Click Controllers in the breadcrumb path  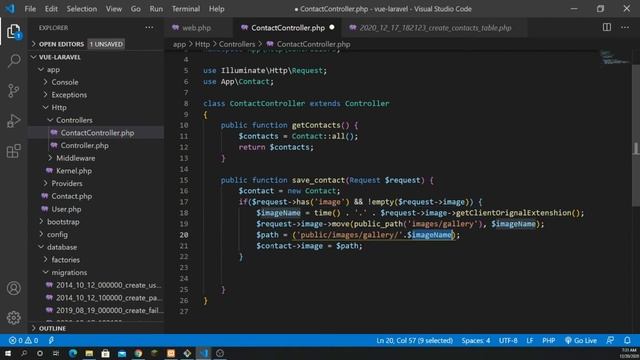click(237, 44)
